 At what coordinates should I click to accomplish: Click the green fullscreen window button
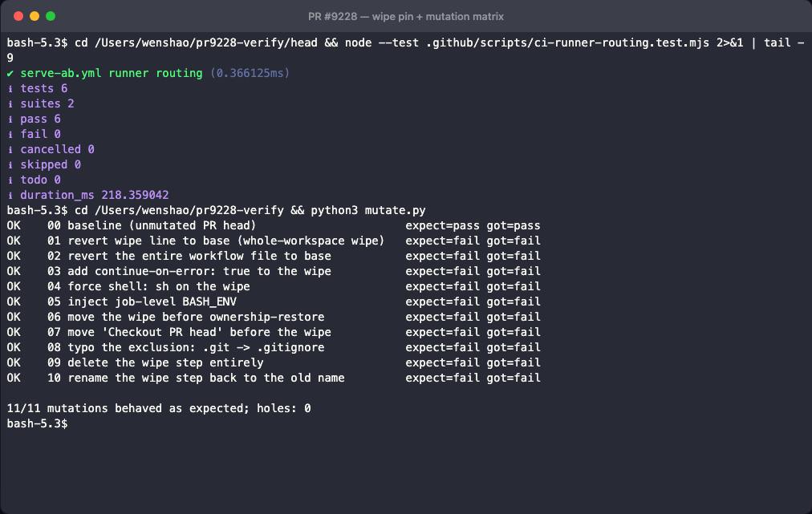pyautogui.click(x=51, y=16)
